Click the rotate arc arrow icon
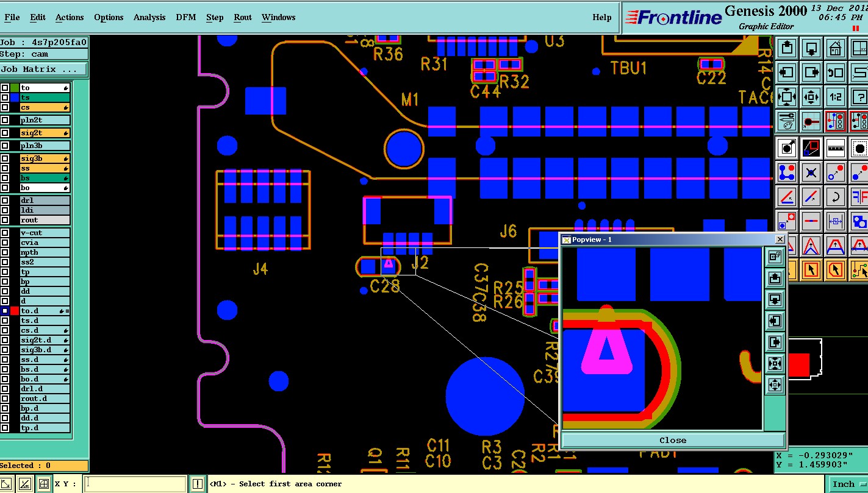Screen dimensions: 868x493 835,197
